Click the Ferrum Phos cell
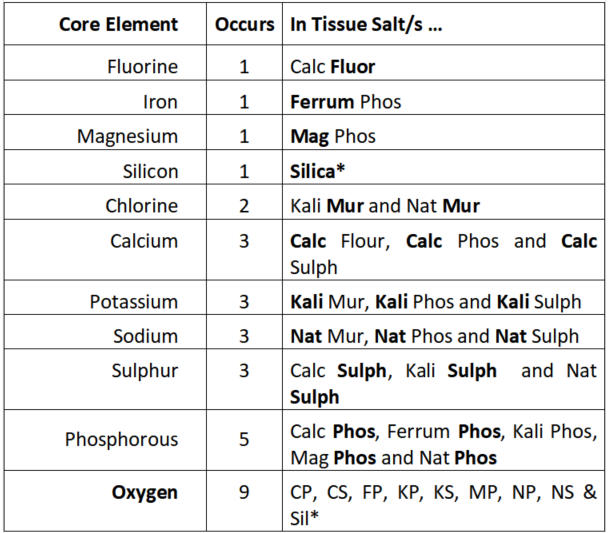609x533 pixels. 345,102
